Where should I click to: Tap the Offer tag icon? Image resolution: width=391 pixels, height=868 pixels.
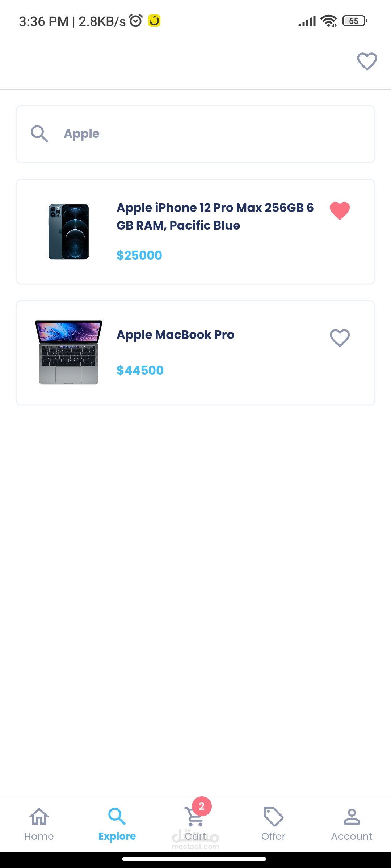(273, 816)
